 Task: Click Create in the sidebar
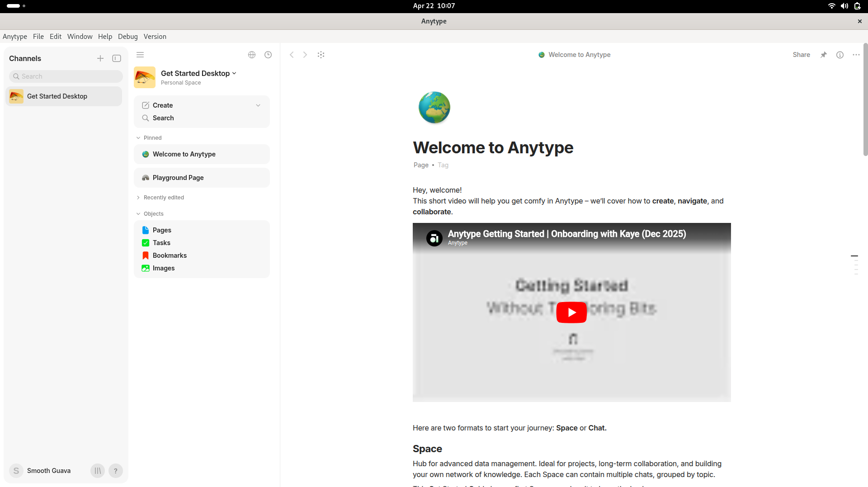[x=163, y=105]
